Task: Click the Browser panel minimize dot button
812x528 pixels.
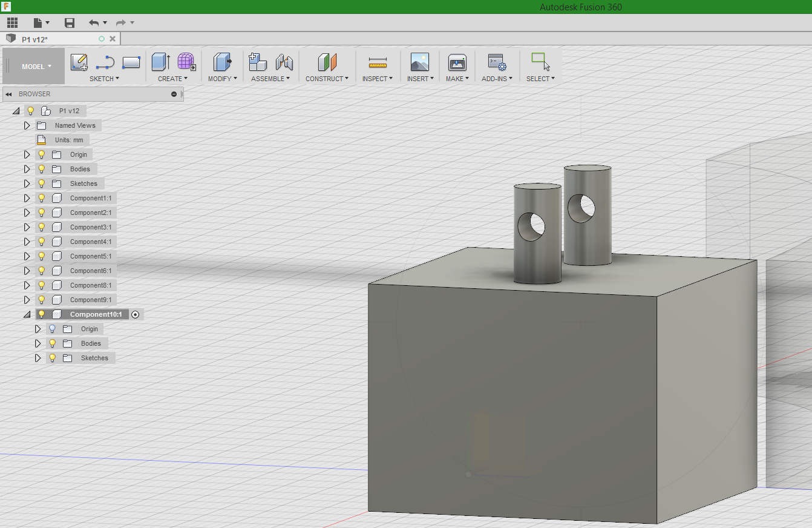Action: point(174,94)
